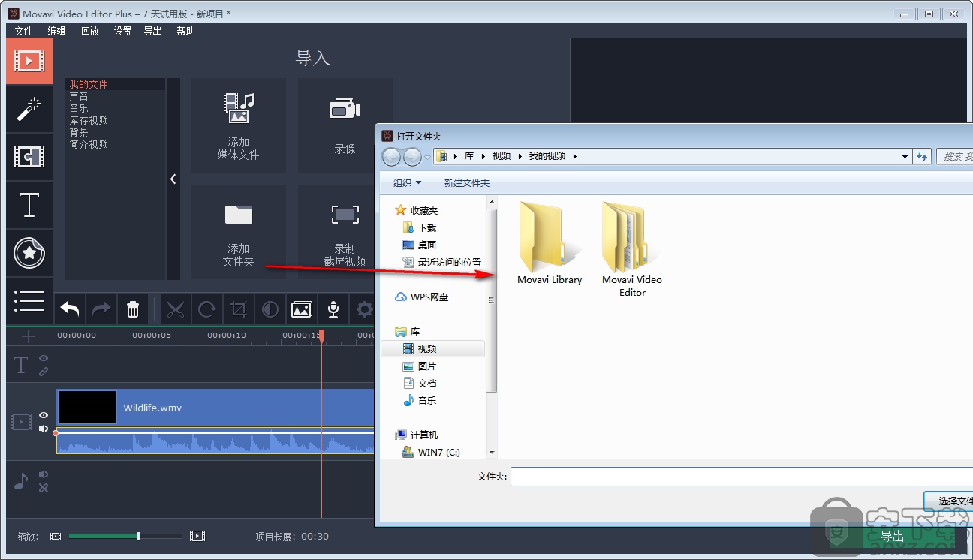Select the Movavi Library folder
Image resolution: width=973 pixels, height=560 pixels.
pos(550,242)
